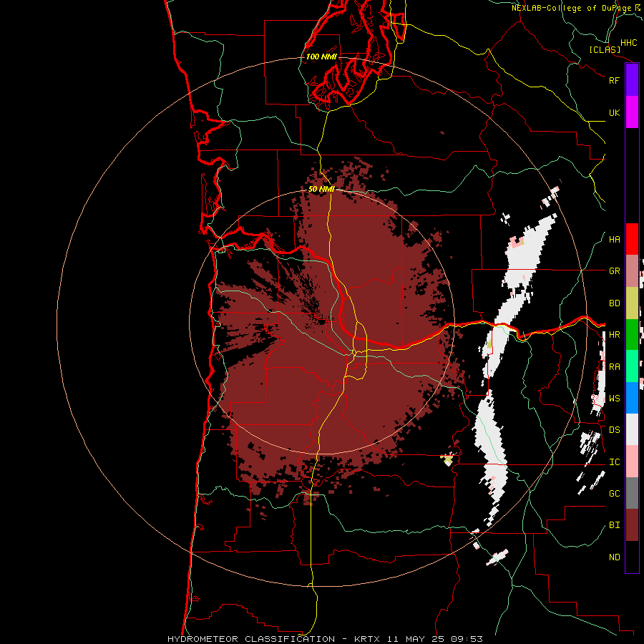Click the HR dark green legend swatch
The height and width of the screenshot is (644, 644).
[x=632, y=334]
